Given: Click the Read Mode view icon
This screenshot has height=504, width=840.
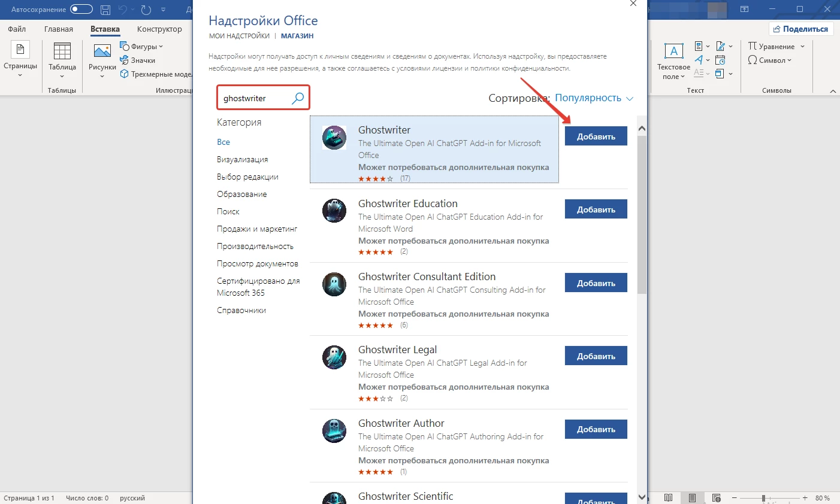Looking at the screenshot, I should [x=669, y=498].
